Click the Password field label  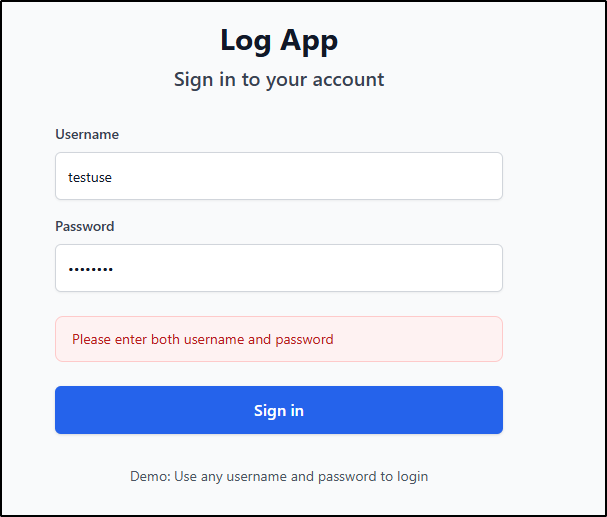point(84,226)
